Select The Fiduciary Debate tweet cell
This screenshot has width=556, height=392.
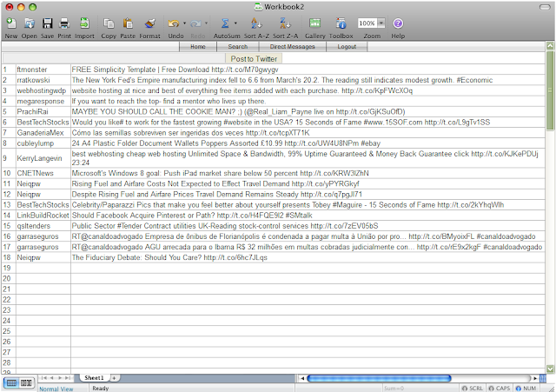pos(308,257)
